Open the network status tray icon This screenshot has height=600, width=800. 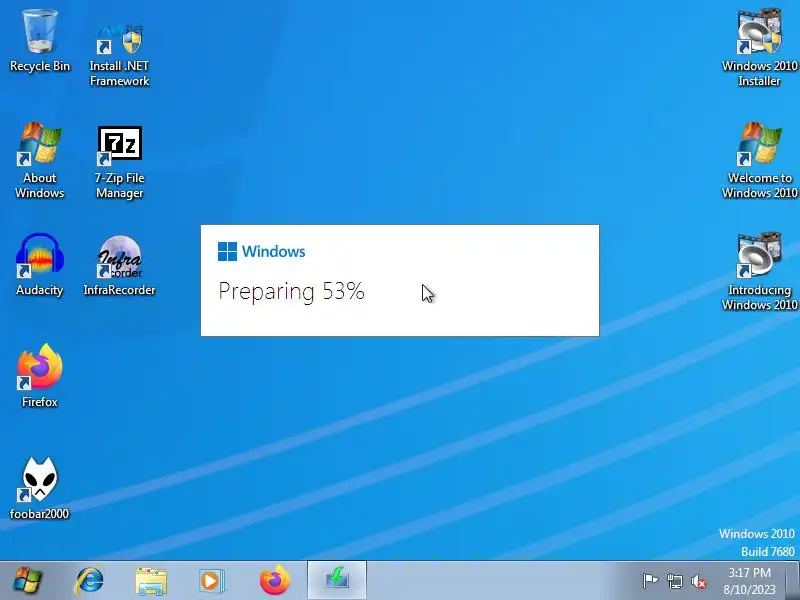(x=674, y=581)
